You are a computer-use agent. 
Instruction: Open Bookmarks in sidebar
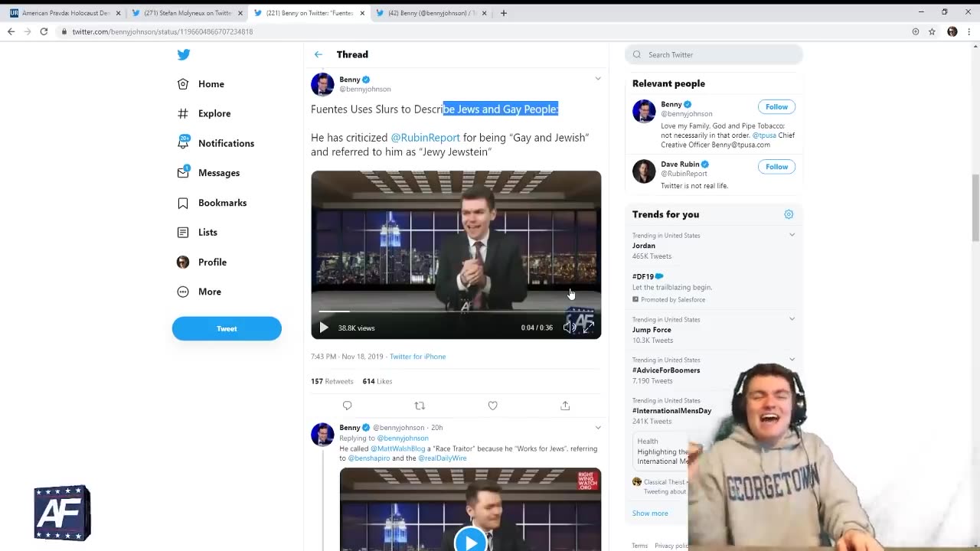coord(212,203)
